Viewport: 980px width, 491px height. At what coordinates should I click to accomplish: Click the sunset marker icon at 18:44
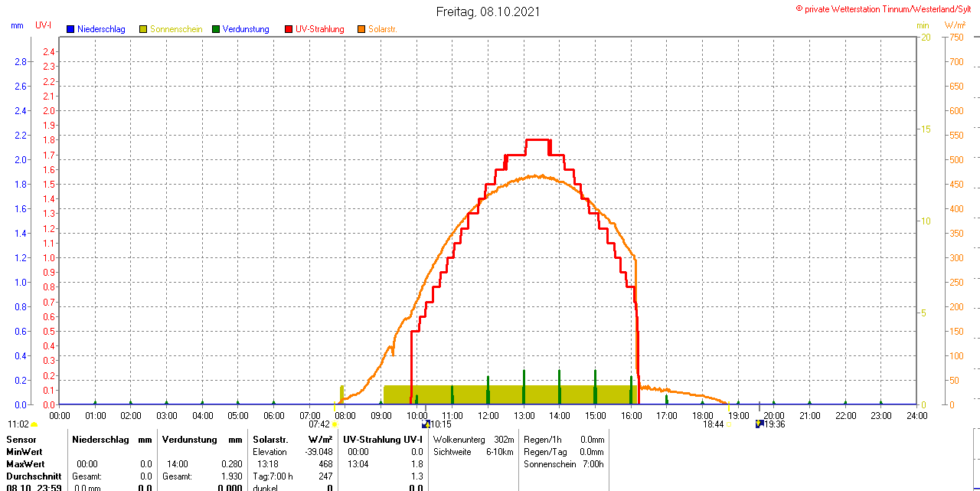pyautogui.click(x=729, y=424)
